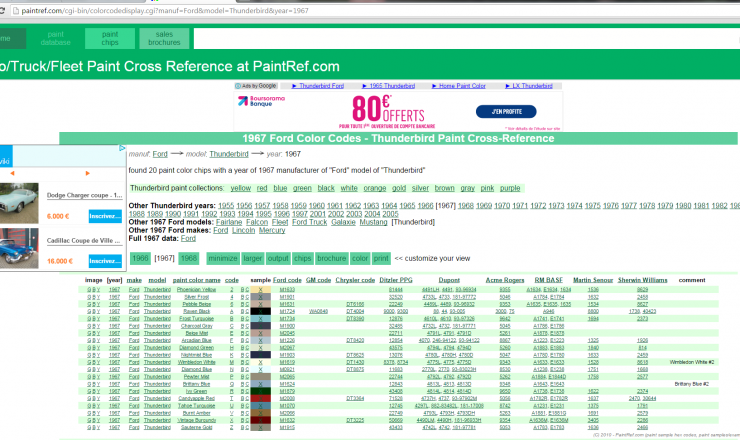Click the 1965 Thunderbird ad link

click(x=392, y=86)
